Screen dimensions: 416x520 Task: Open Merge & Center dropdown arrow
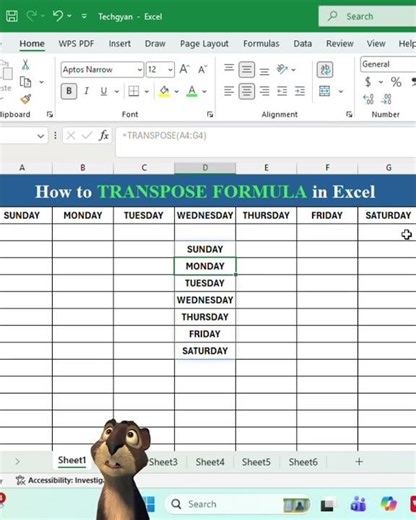pos(341,91)
